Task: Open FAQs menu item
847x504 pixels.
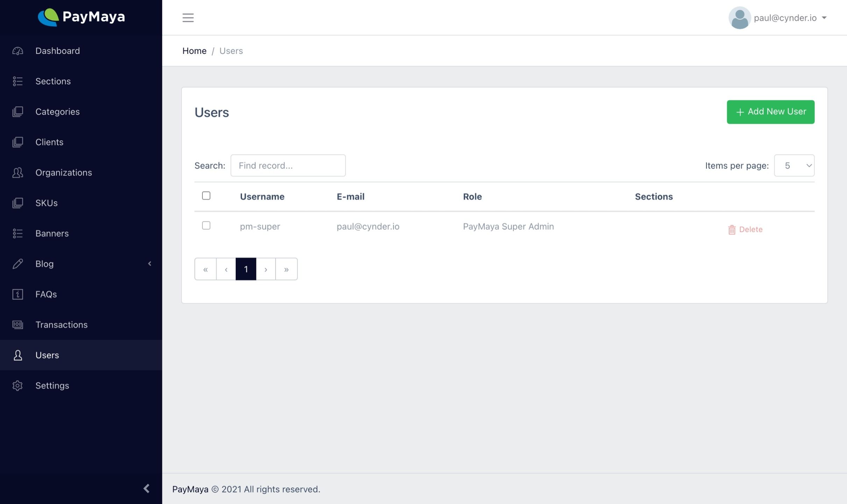Action: pos(81,294)
